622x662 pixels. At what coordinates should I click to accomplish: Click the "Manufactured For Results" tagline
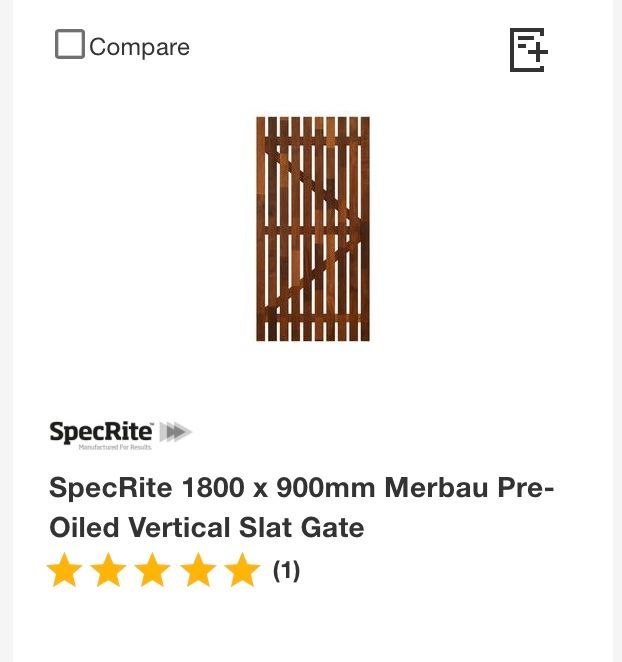[x=115, y=446]
